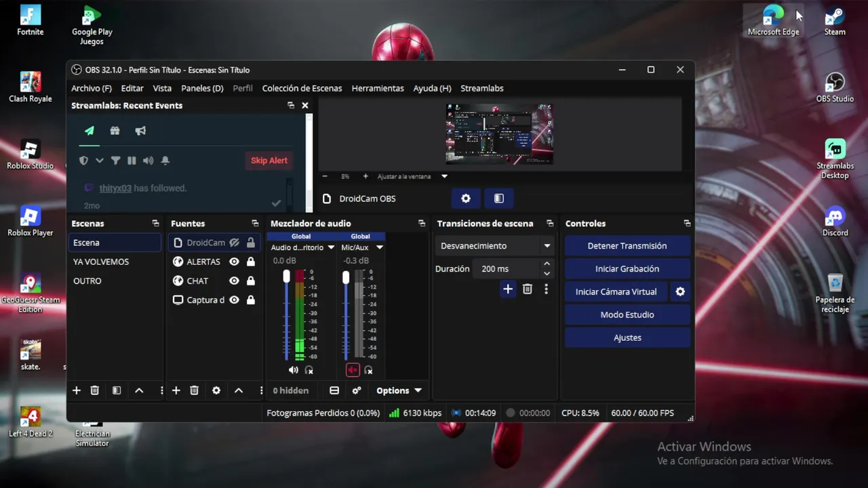The image size is (868, 488).
Task: Open the filter funnel in Recent Events
Action: pos(115,161)
